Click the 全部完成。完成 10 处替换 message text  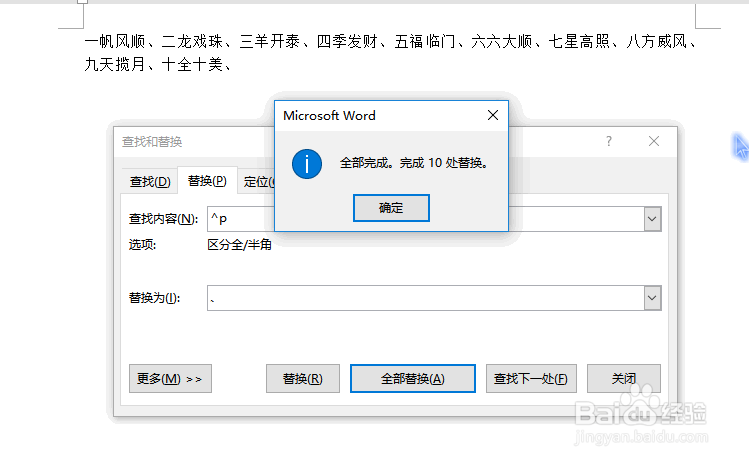[414, 163]
